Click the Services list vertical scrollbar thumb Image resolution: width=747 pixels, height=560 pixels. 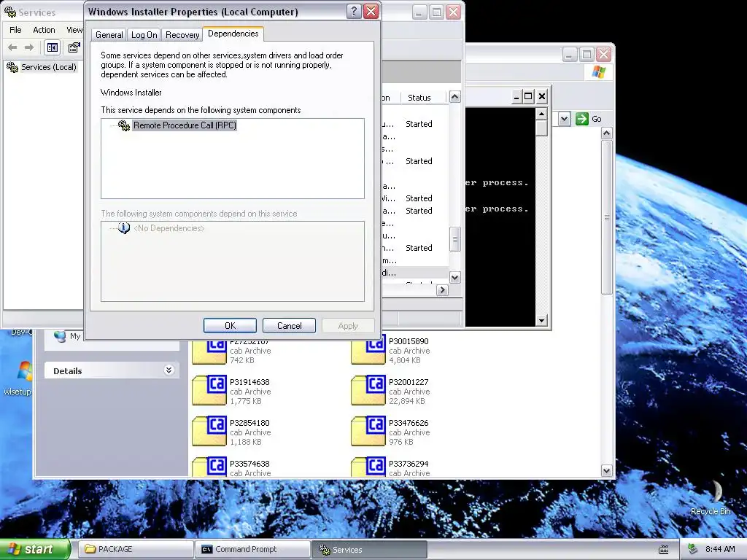(455, 239)
